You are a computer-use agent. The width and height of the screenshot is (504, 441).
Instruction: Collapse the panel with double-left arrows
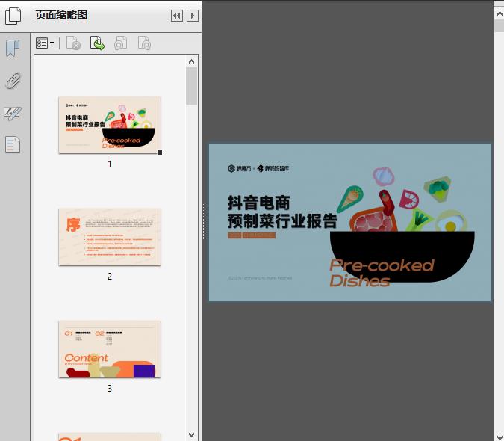tap(177, 16)
